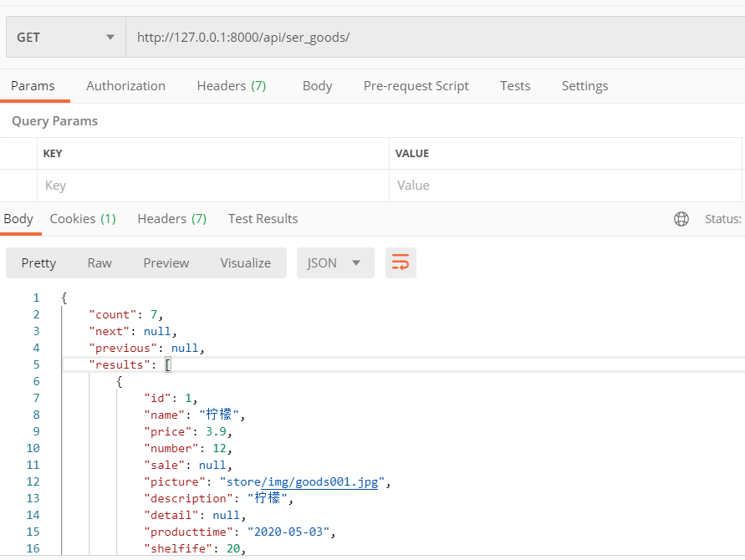
Task: Open the request Settings tab
Action: tap(585, 86)
